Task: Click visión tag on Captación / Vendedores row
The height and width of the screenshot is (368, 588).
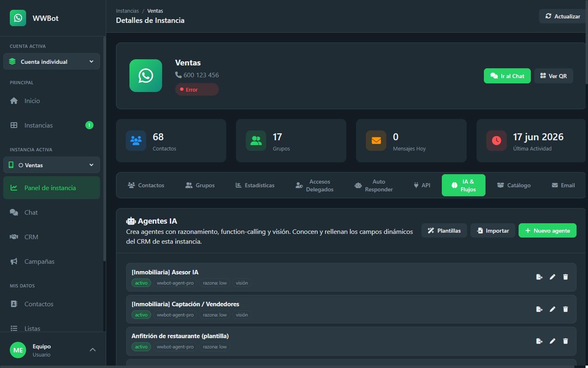Action: 242,315
